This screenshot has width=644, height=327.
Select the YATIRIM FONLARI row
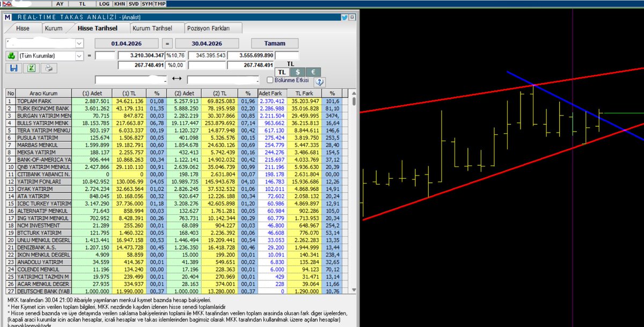pyautogui.click(x=178, y=181)
